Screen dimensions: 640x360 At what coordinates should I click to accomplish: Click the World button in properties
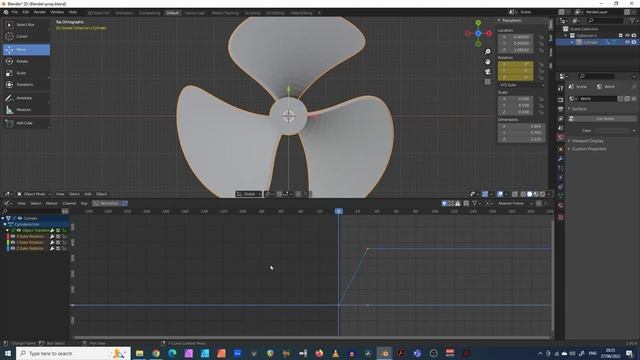click(x=606, y=87)
